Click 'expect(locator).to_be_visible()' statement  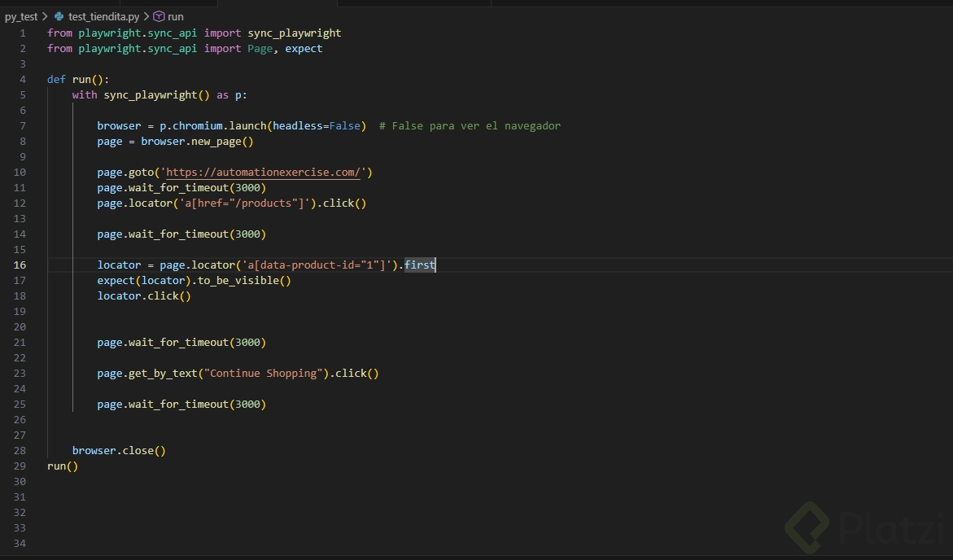pyautogui.click(x=194, y=280)
